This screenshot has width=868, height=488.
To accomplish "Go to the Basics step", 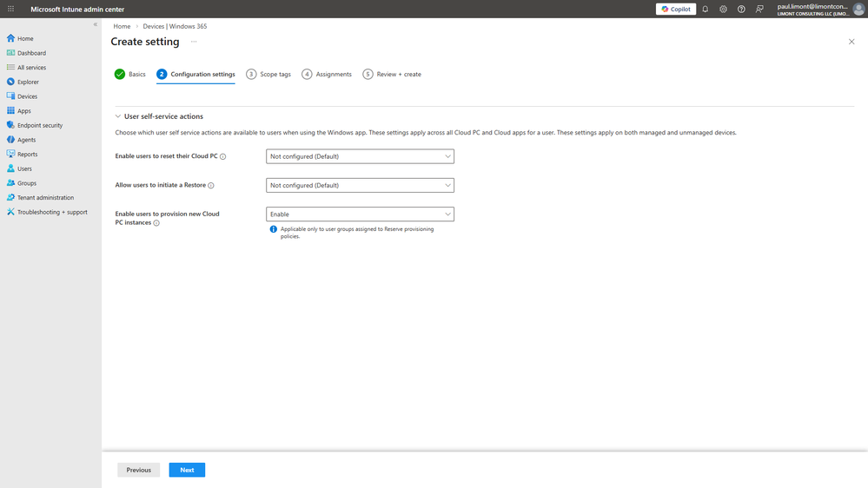I will point(130,74).
